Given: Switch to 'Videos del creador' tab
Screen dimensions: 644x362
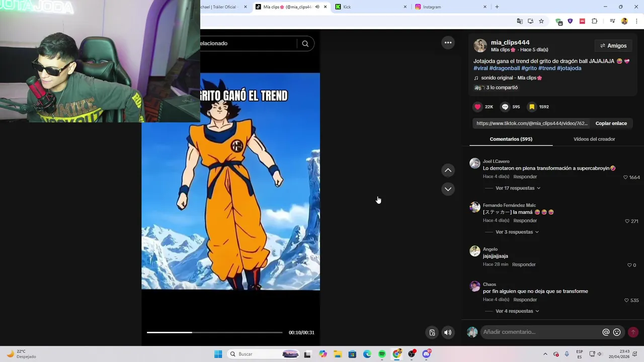Looking at the screenshot, I should click(x=594, y=139).
